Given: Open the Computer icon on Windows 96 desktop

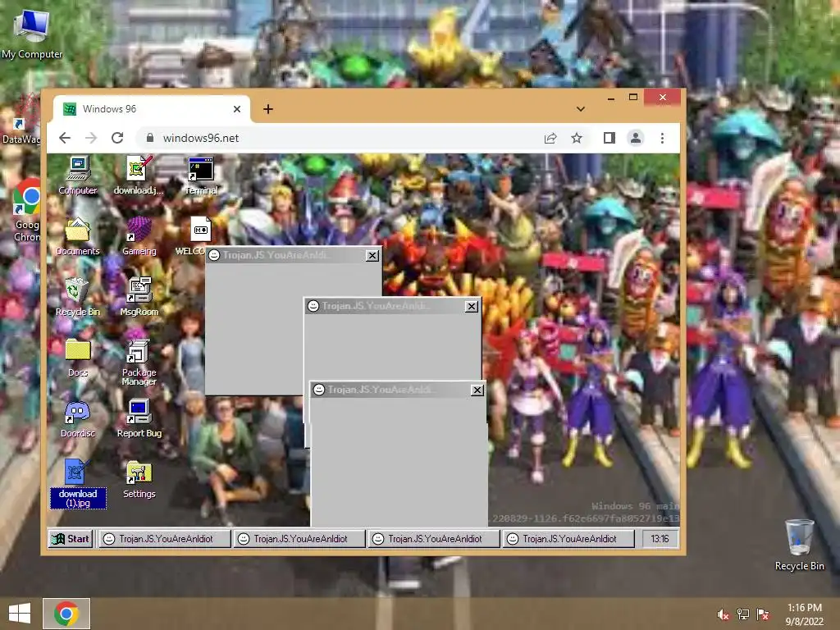Looking at the screenshot, I should 78,176.
